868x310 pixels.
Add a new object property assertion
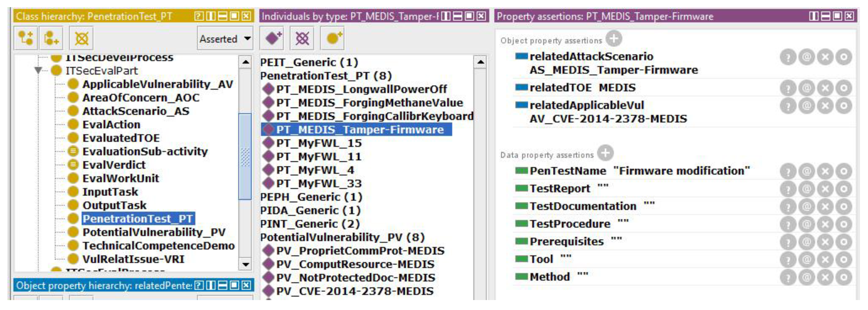pyautogui.click(x=614, y=39)
